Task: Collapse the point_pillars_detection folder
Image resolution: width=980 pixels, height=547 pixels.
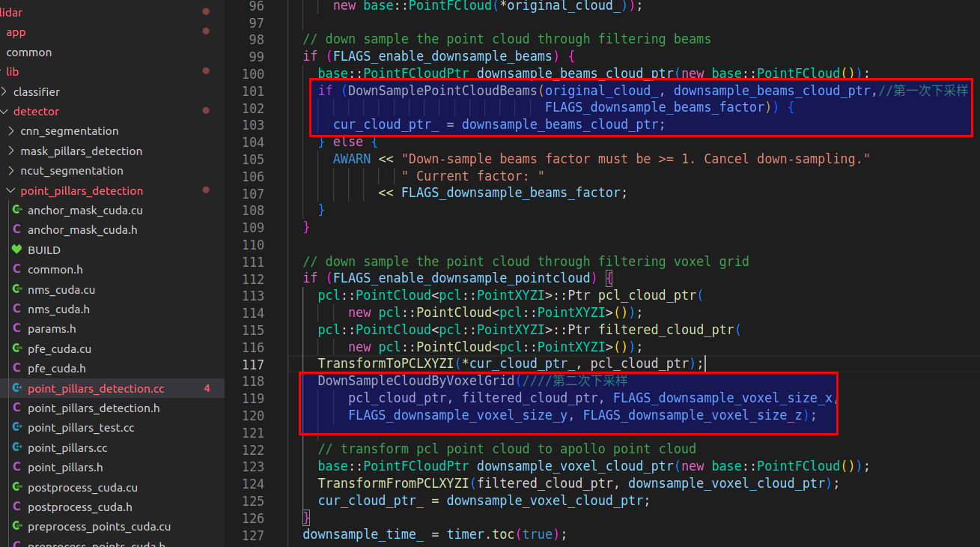Action: (x=11, y=191)
